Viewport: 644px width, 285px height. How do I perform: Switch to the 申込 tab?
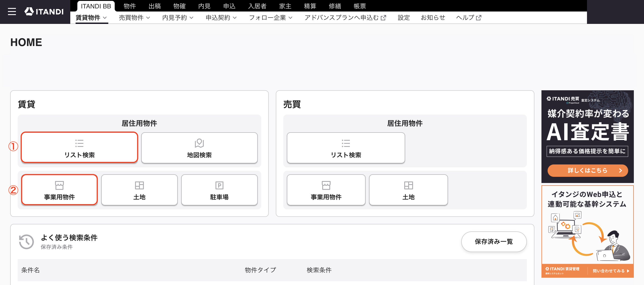point(229,6)
